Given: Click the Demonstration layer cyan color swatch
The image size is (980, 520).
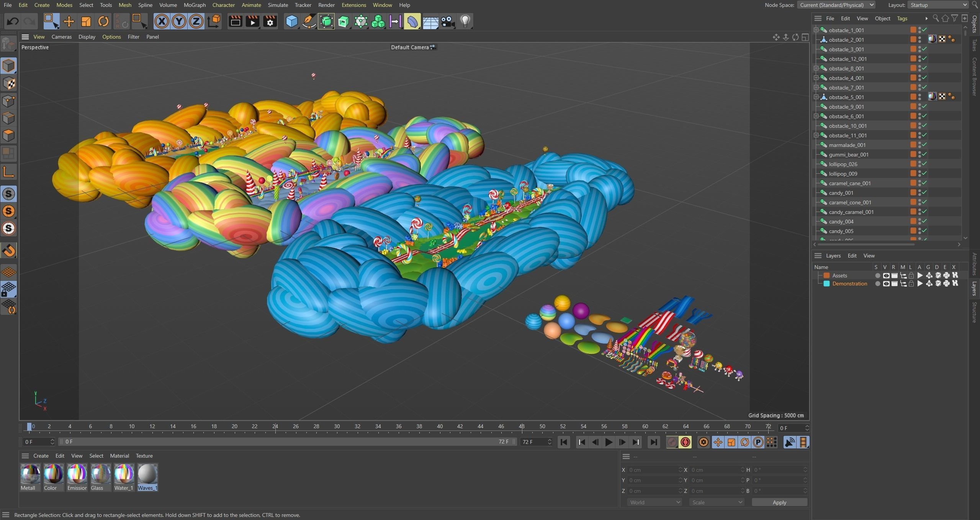Looking at the screenshot, I should tap(826, 284).
